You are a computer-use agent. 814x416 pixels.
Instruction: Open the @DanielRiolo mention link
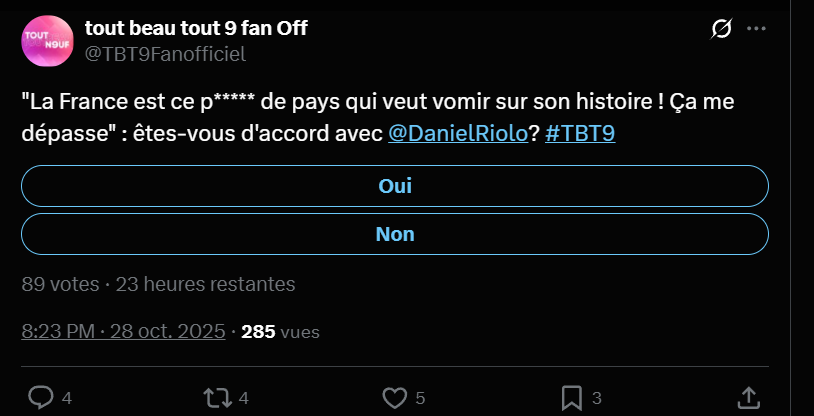click(x=458, y=133)
